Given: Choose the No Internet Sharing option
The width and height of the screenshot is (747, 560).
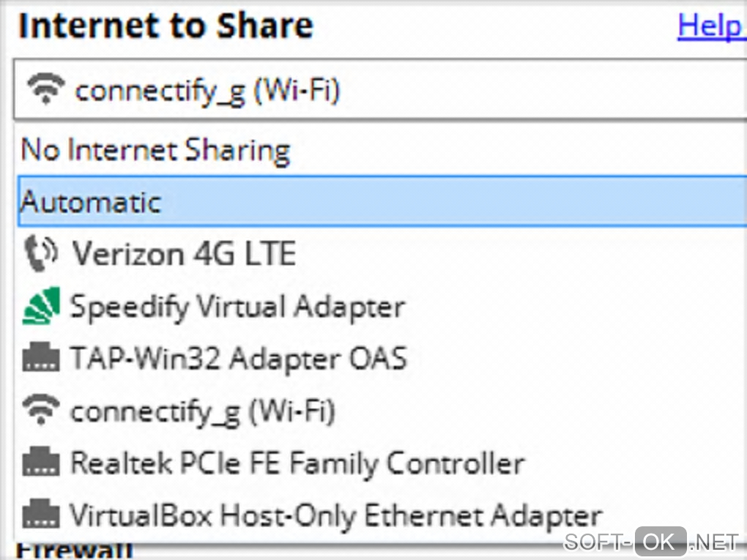Looking at the screenshot, I should tap(155, 150).
